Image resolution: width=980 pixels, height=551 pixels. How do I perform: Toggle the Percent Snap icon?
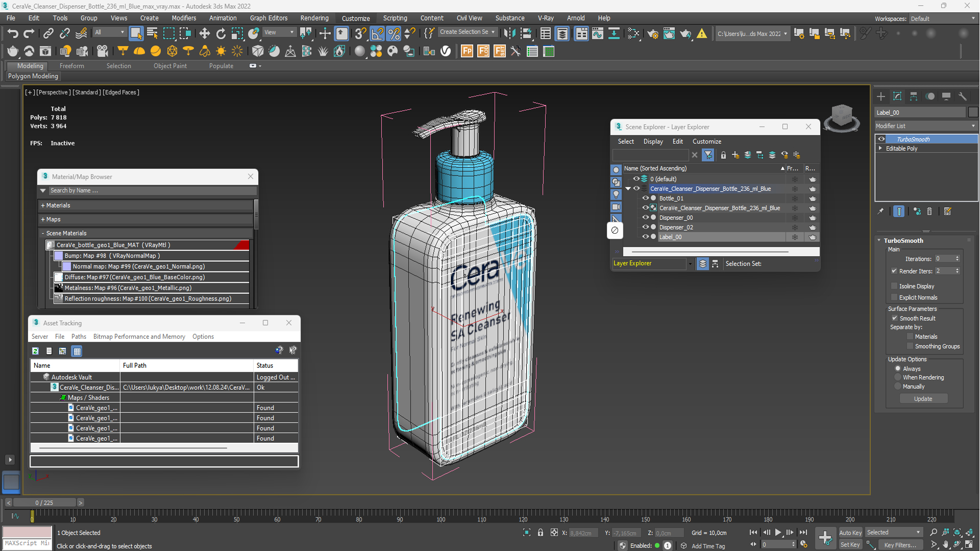(394, 34)
